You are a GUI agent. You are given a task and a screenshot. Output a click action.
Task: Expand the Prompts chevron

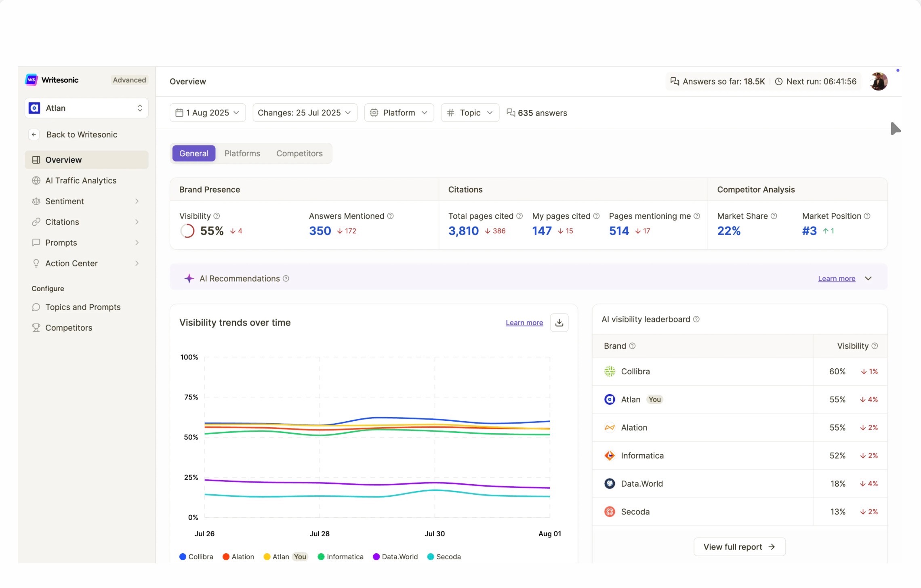click(x=137, y=243)
